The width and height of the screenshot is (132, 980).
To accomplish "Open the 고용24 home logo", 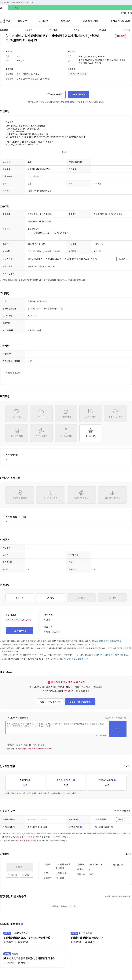I will (5, 21).
